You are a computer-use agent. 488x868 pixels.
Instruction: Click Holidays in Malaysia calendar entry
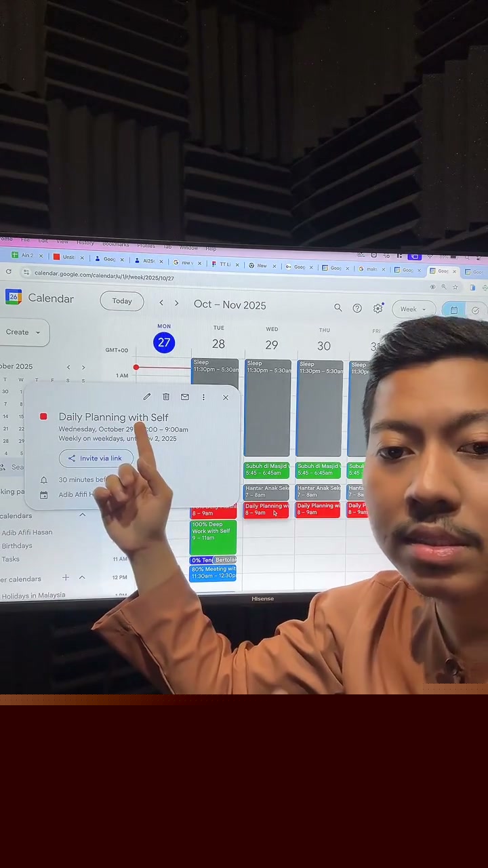coord(33,595)
